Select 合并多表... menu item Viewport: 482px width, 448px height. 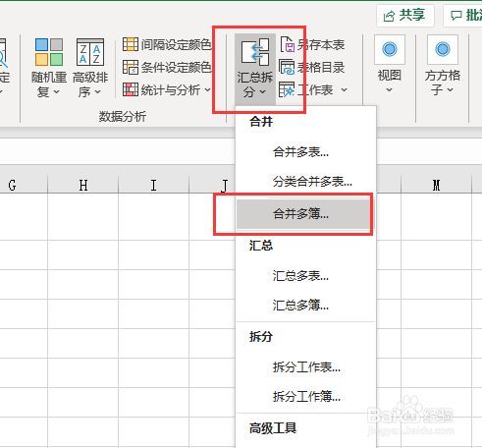[x=306, y=152]
